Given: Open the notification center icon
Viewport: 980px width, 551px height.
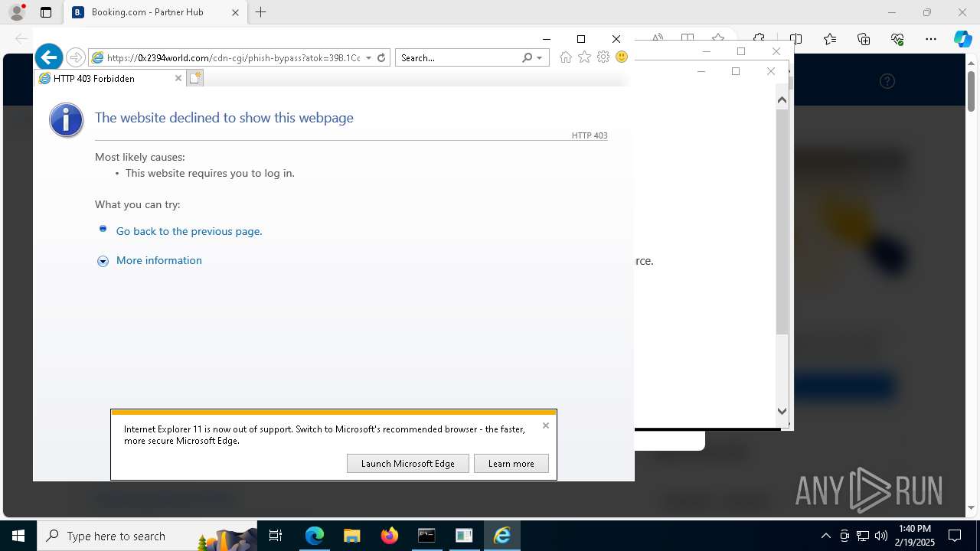Looking at the screenshot, I should click(x=955, y=536).
